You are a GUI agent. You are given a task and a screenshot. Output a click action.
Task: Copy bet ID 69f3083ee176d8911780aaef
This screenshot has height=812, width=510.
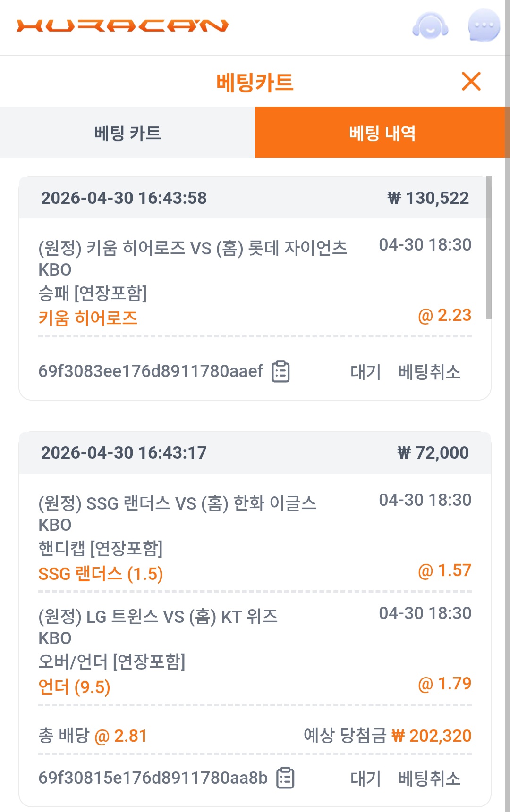pyautogui.click(x=280, y=372)
